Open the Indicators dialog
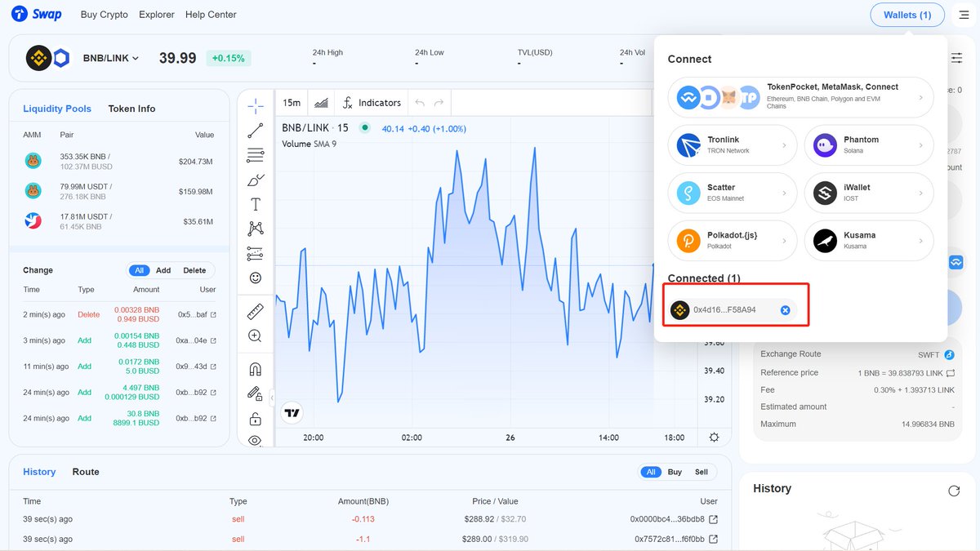Viewport: 980px width, 551px height. click(x=372, y=103)
